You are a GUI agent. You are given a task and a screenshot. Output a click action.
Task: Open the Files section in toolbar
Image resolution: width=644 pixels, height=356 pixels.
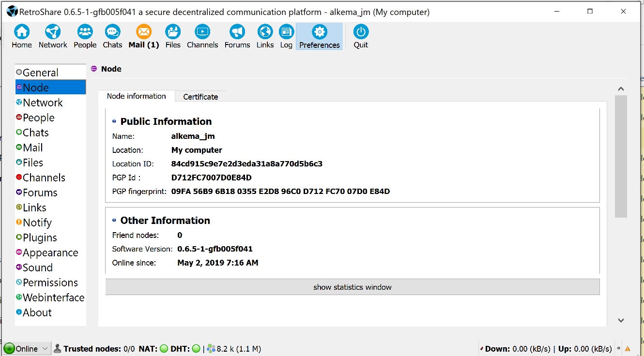click(x=173, y=37)
